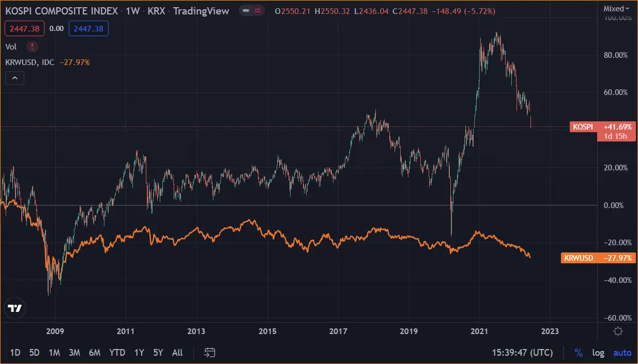Click the 2023 time axis label
The image size is (638, 364).
tap(550, 331)
